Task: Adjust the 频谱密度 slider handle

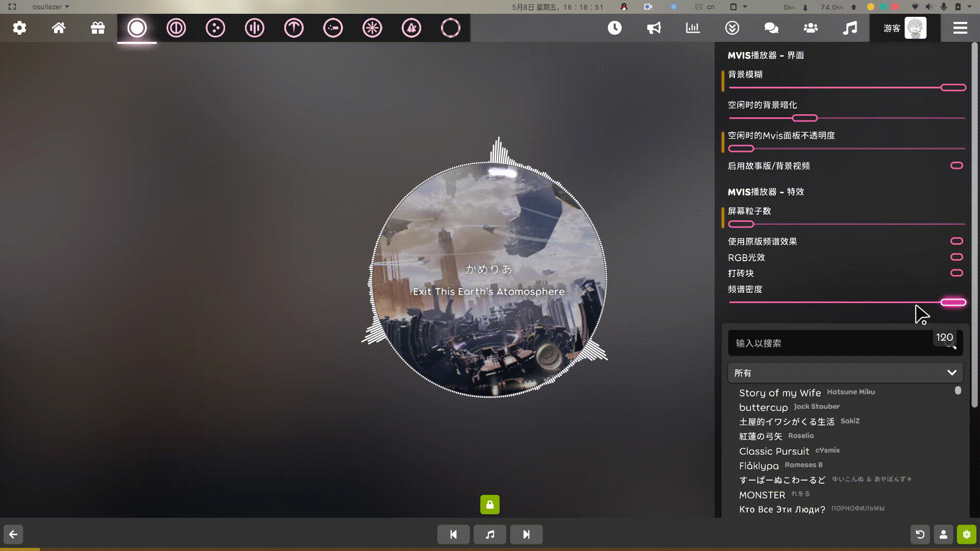Action: click(953, 302)
